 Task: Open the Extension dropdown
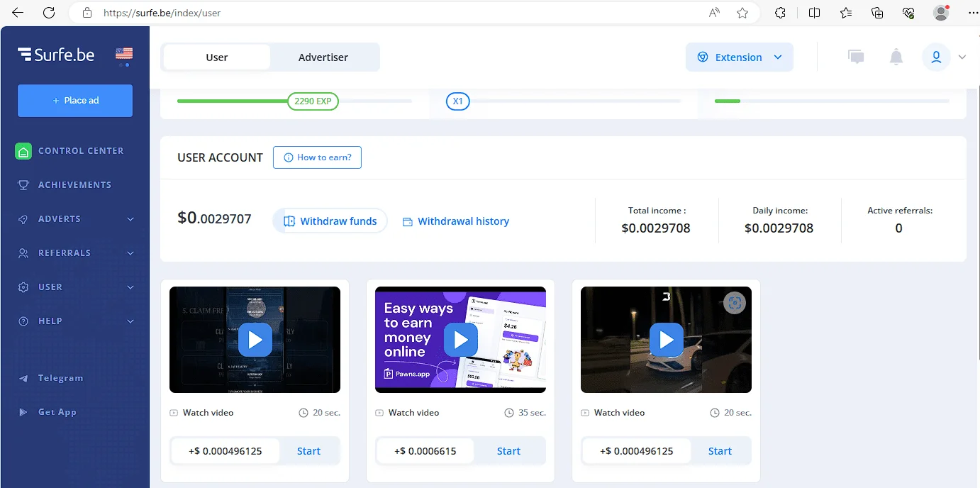click(x=740, y=57)
